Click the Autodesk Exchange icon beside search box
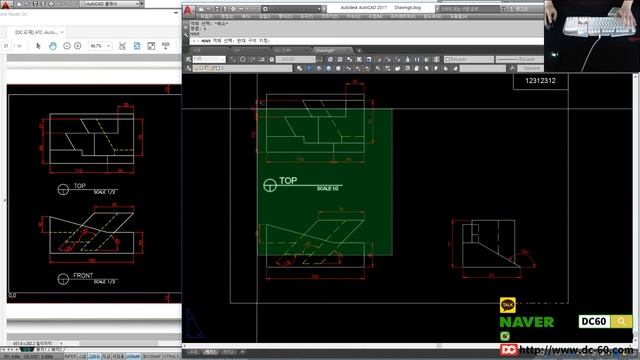The height and width of the screenshot is (360, 640). point(504,9)
